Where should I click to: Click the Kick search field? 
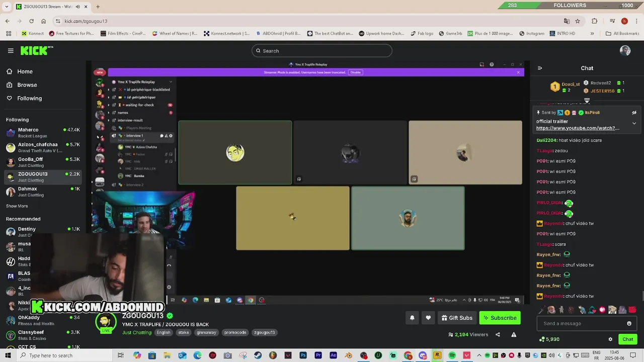coord(322,51)
